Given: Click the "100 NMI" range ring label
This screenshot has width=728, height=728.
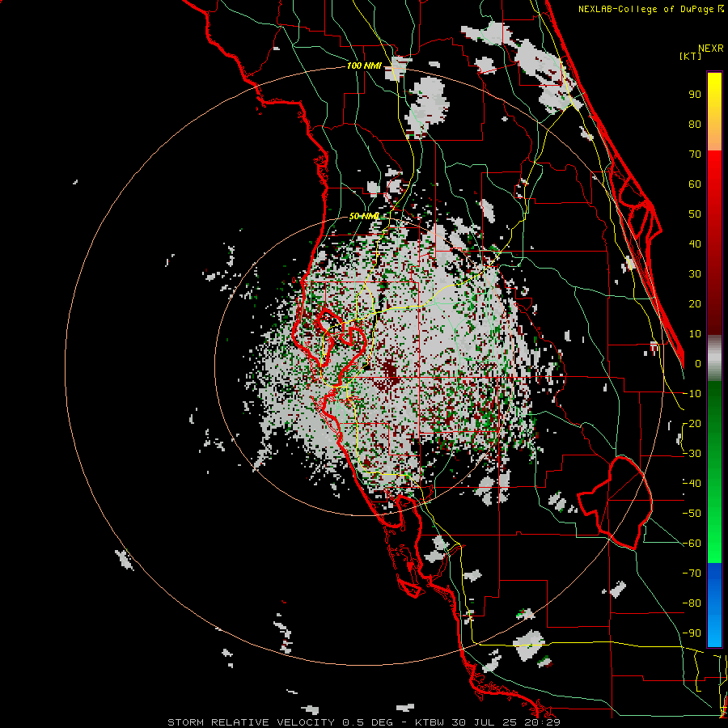Looking at the screenshot, I should coord(364,66).
